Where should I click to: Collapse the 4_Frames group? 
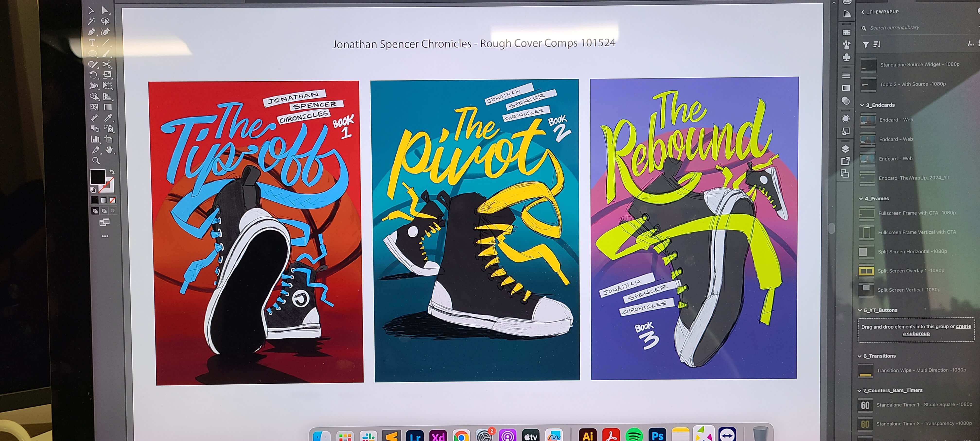pyautogui.click(x=861, y=198)
